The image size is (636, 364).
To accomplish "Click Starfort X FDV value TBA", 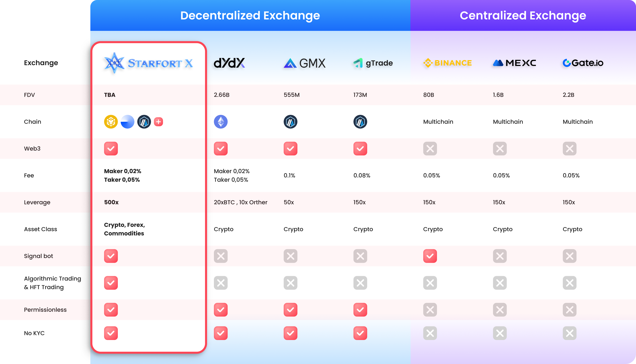I will [x=110, y=95].
